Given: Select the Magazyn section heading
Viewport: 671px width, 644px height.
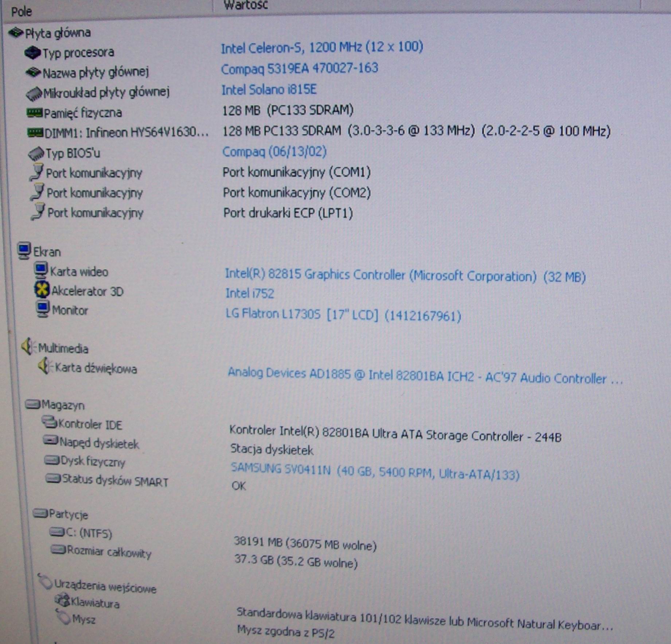Looking at the screenshot, I should coord(63,405).
